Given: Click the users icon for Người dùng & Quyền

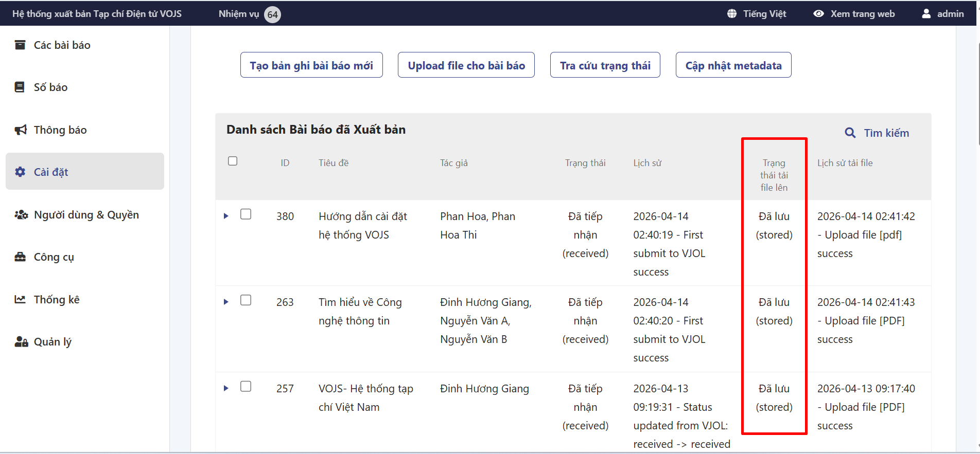Looking at the screenshot, I should [x=21, y=215].
